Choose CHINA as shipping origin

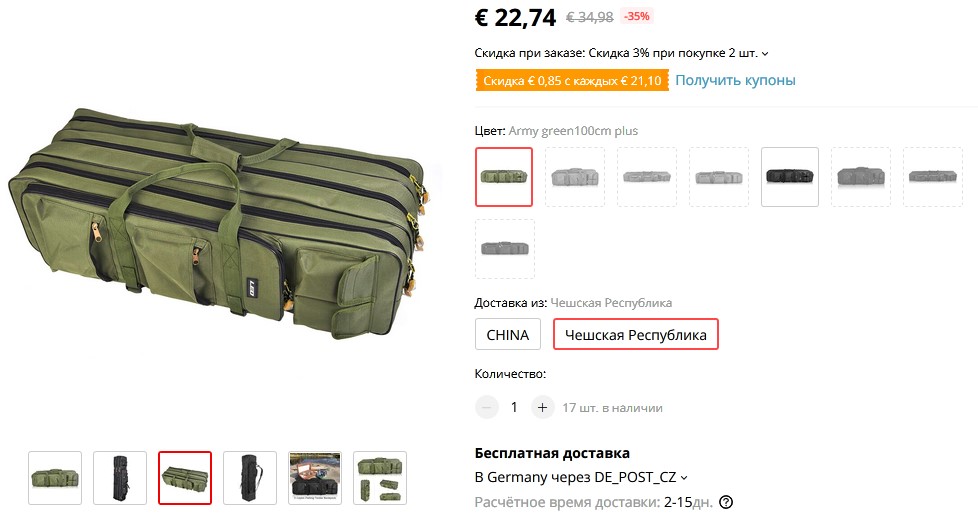coord(508,335)
